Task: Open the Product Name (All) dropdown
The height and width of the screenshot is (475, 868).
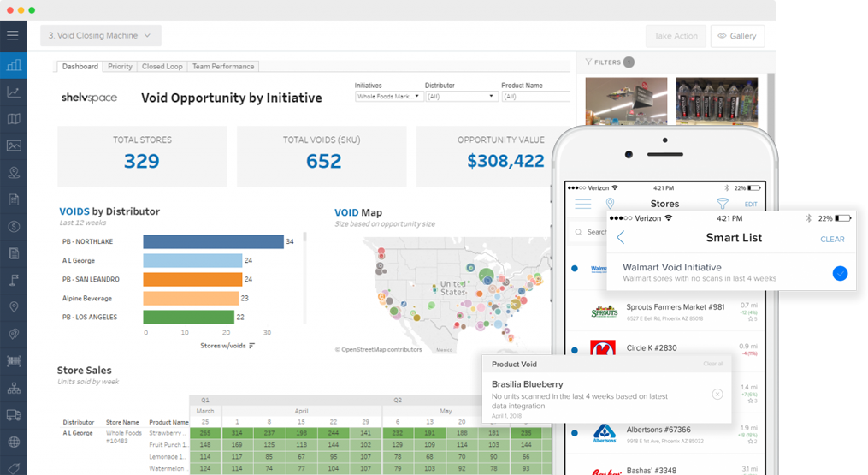Action: pyautogui.click(x=536, y=97)
